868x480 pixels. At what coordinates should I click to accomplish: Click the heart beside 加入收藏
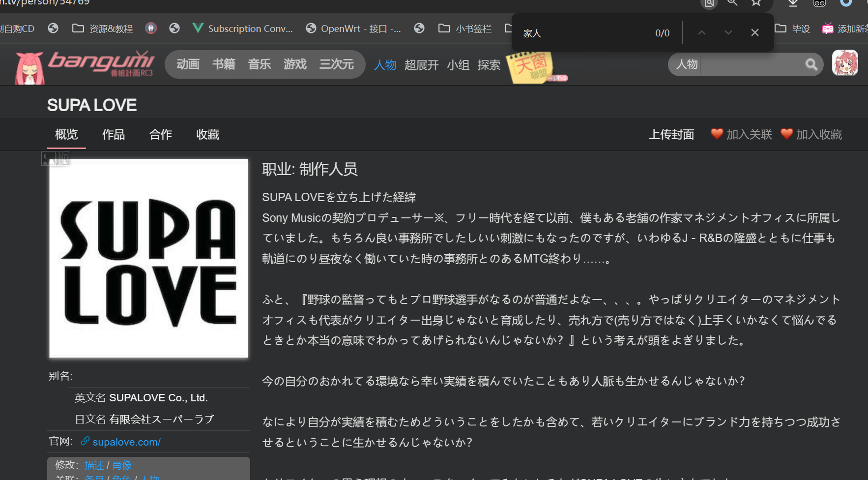click(x=787, y=133)
